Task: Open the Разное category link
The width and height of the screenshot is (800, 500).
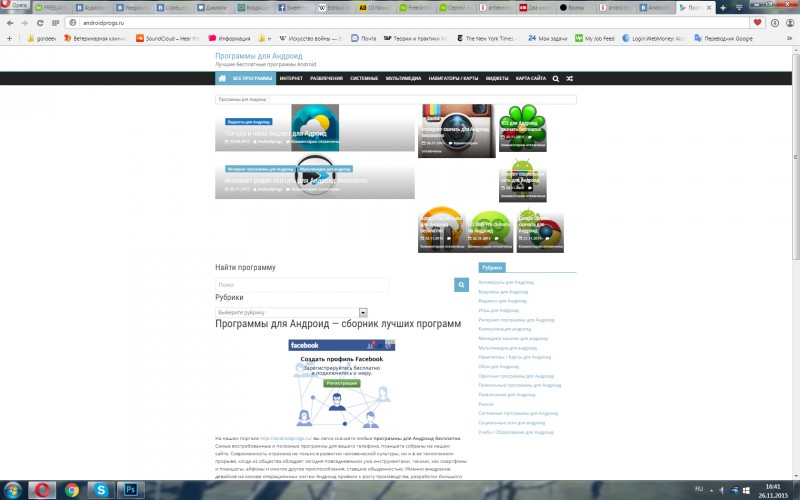Action: 486,404
